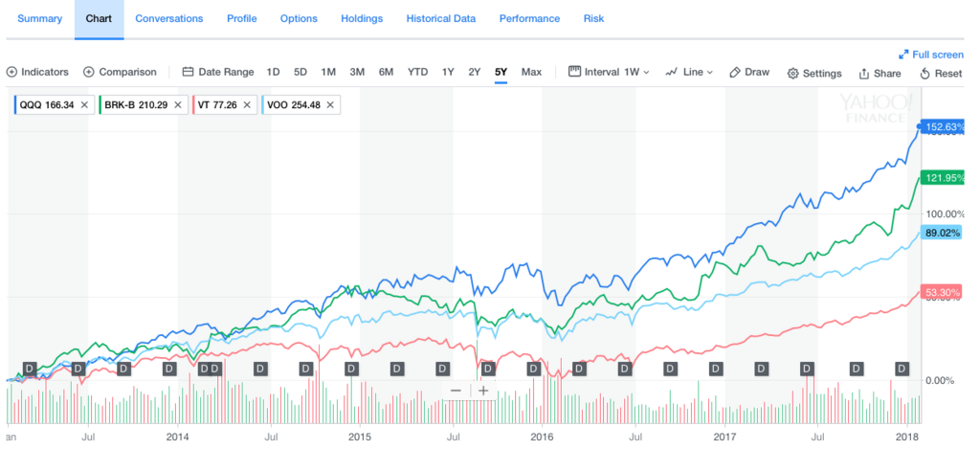Select the Chart tab

point(99,19)
